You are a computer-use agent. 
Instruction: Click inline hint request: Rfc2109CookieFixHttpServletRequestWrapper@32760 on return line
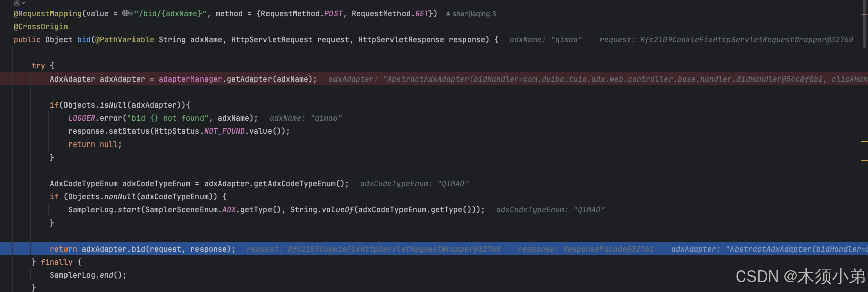tap(374, 249)
